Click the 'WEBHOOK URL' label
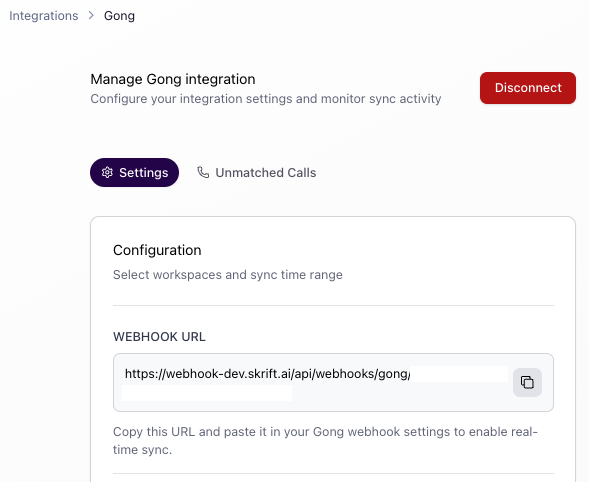 coord(159,337)
